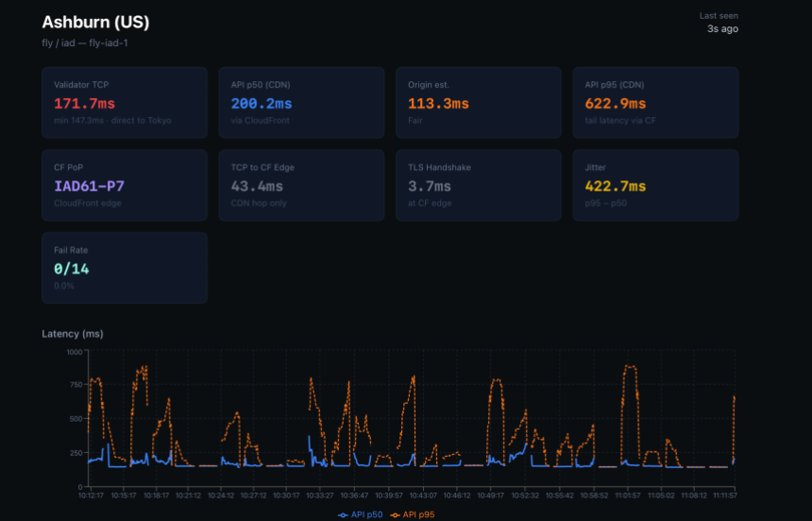Click the 10:43:07 time marker on chart

click(x=423, y=495)
